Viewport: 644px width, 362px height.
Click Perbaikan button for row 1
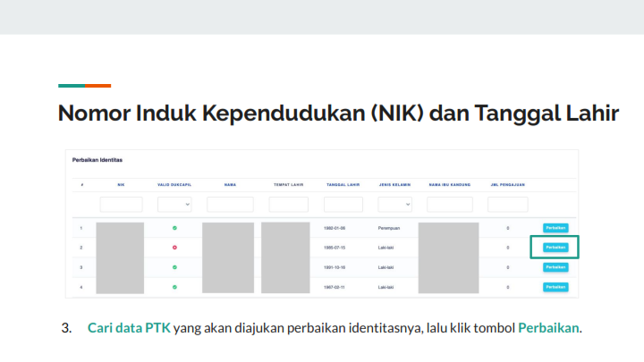[555, 228]
